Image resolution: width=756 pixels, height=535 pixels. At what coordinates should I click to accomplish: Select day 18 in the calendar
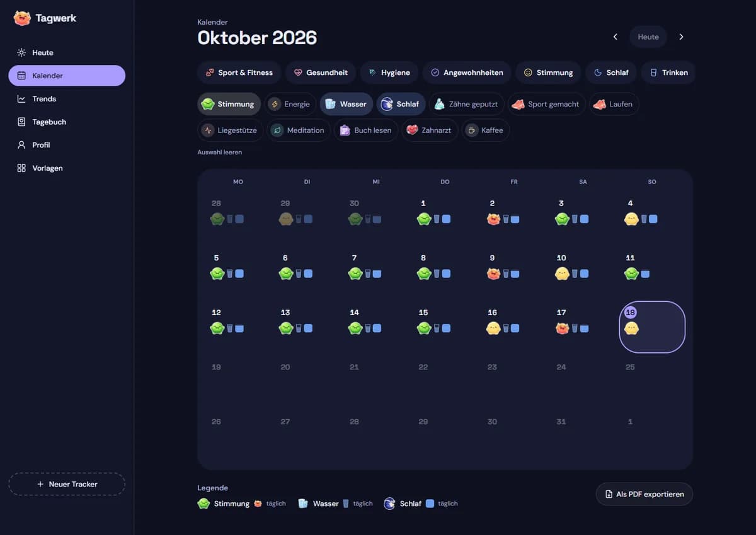point(652,326)
